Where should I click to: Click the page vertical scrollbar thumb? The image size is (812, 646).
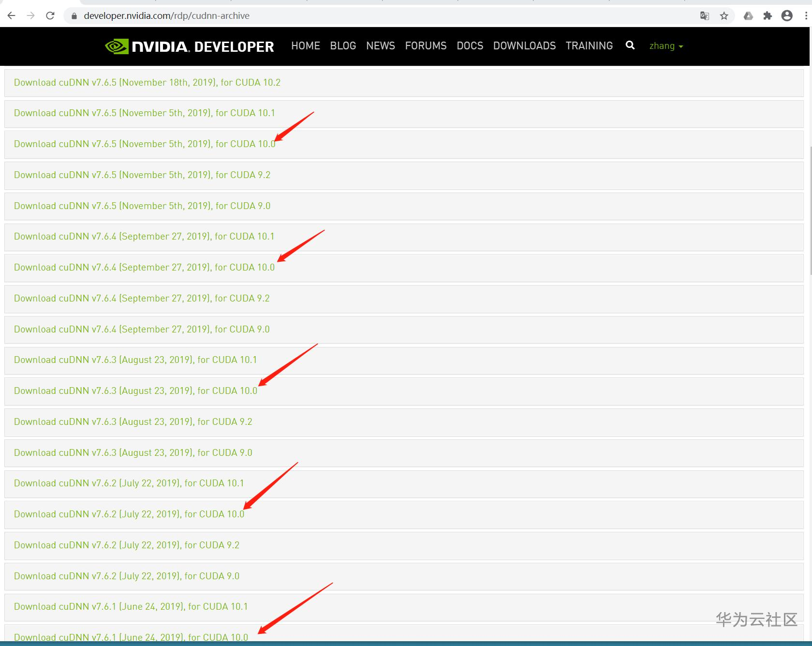[x=810, y=210]
